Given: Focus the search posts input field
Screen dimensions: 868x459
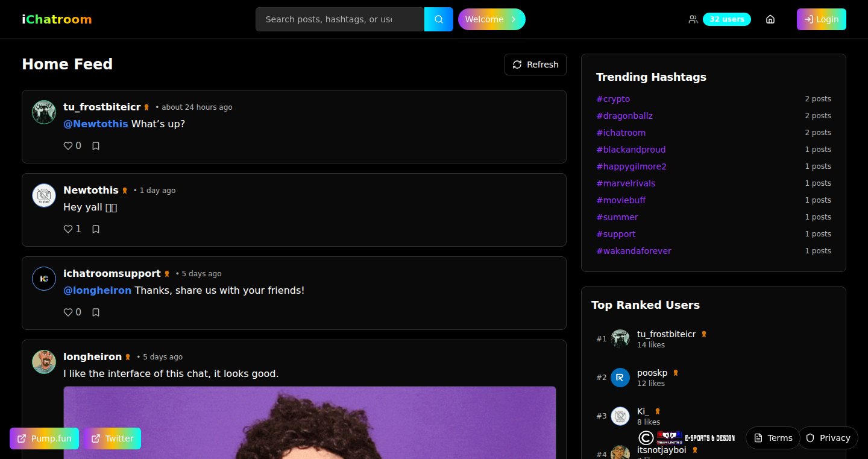Looking at the screenshot, I should pyautogui.click(x=340, y=19).
